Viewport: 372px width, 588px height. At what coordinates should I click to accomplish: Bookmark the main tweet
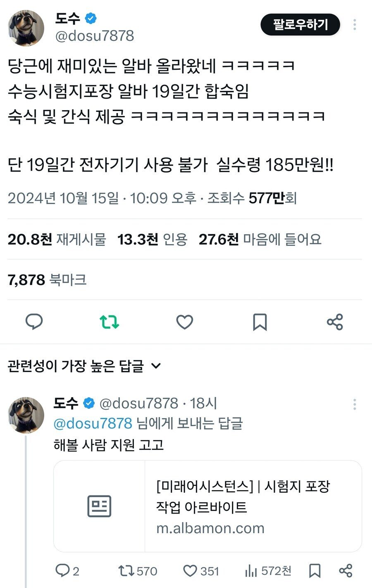(x=260, y=322)
